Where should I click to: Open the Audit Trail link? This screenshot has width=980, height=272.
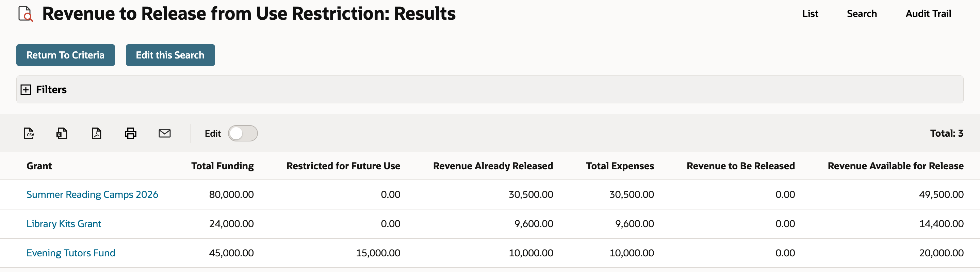(928, 14)
